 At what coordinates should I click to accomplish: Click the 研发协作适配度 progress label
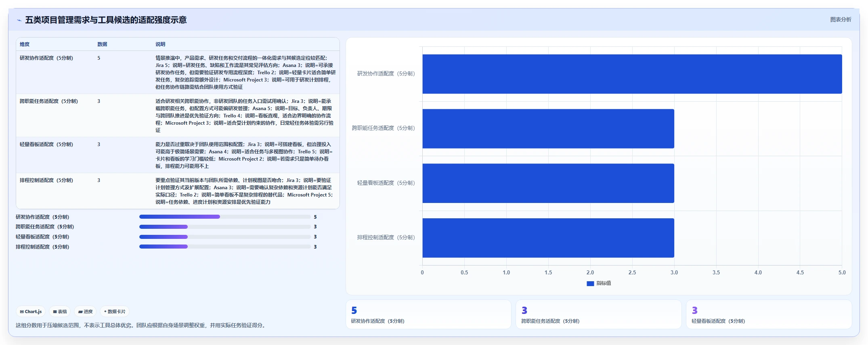(42, 217)
